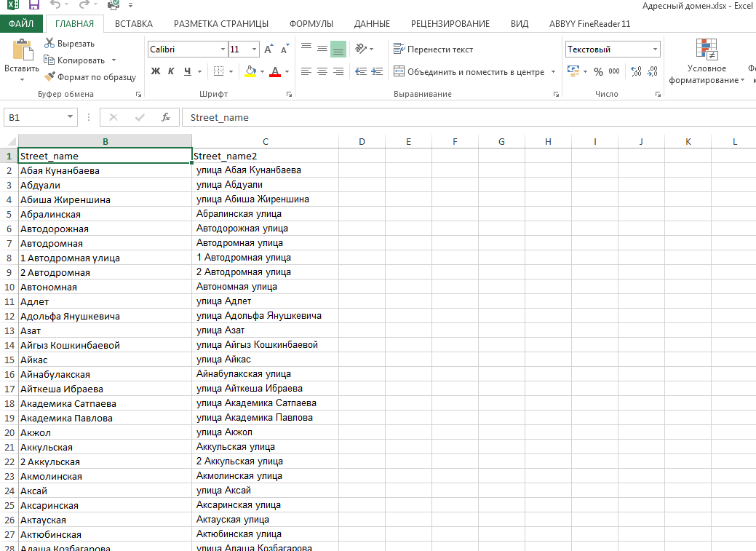
Task: Open the Calibri font name dropdown
Action: click(x=223, y=49)
